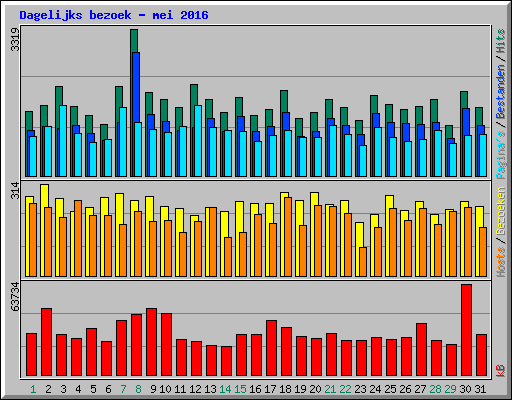Click green day label '28'
The height and width of the screenshot is (400, 512).
[x=435, y=389]
